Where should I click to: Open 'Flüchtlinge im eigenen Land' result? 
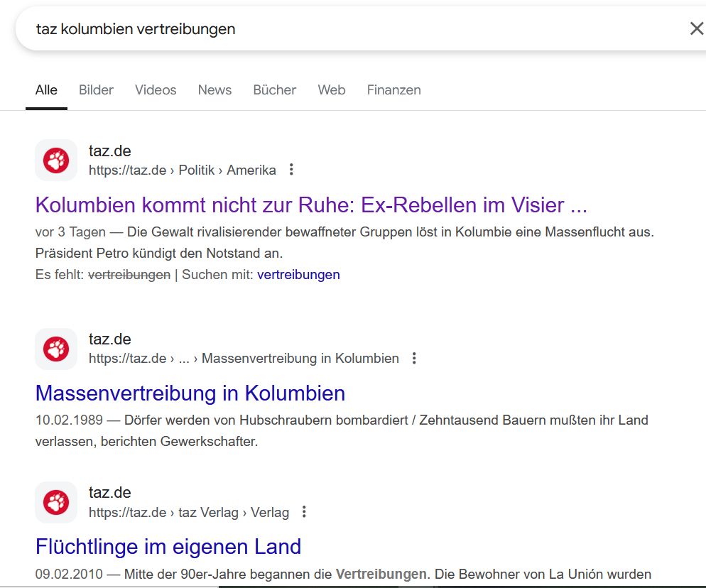(168, 547)
